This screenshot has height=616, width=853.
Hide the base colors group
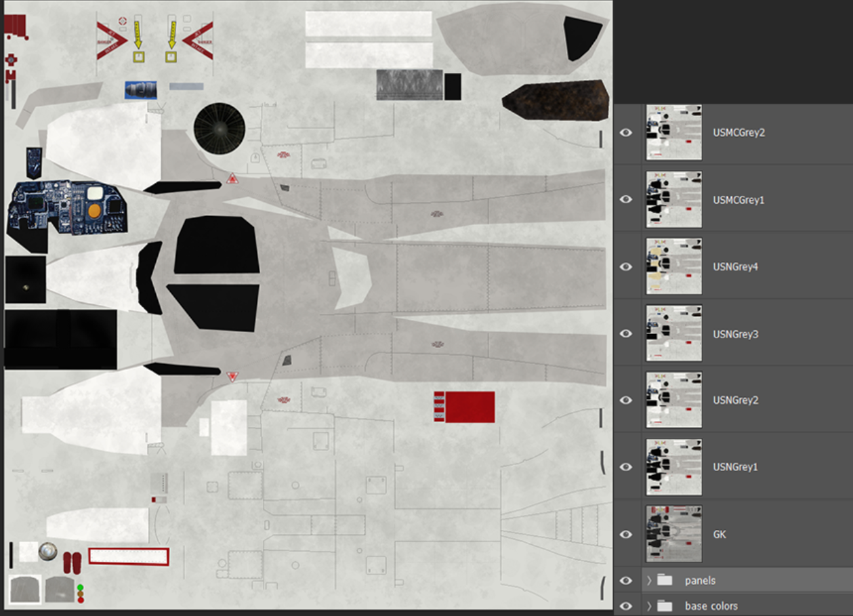point(626,606)
